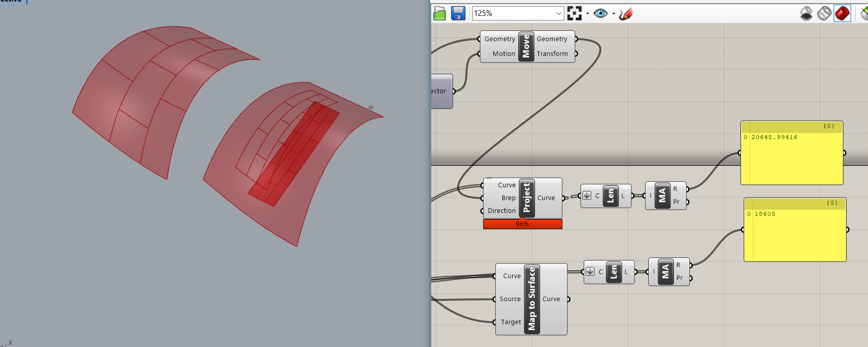Toggle the red shaded preview mode icon
This screenshot has height=347, width=868.
point(842,13)
